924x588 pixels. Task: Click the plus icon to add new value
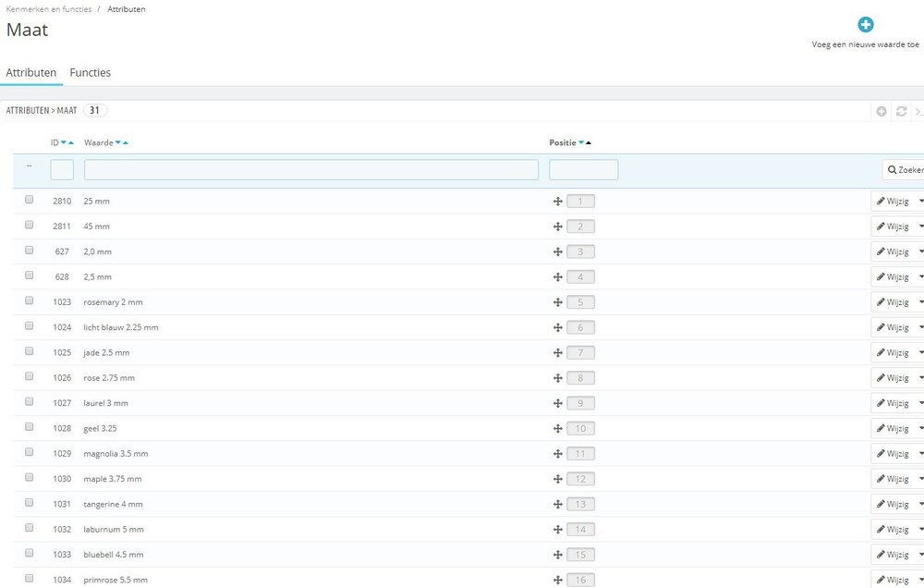pyautogui.click(x=865, y=25)
